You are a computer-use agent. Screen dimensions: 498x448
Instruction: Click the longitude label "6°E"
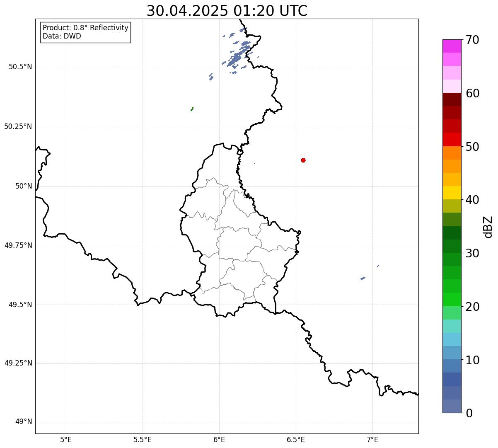tap(219, 439)
